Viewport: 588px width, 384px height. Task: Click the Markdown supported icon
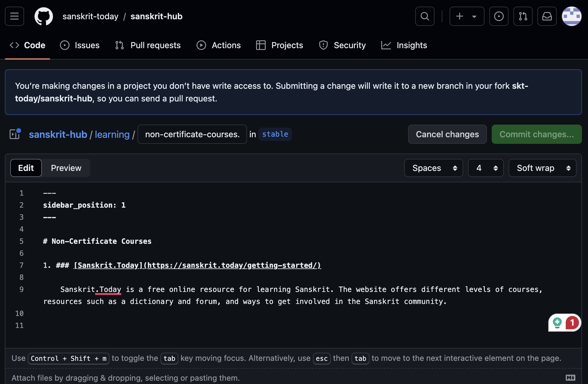click(x=570, y=378)
